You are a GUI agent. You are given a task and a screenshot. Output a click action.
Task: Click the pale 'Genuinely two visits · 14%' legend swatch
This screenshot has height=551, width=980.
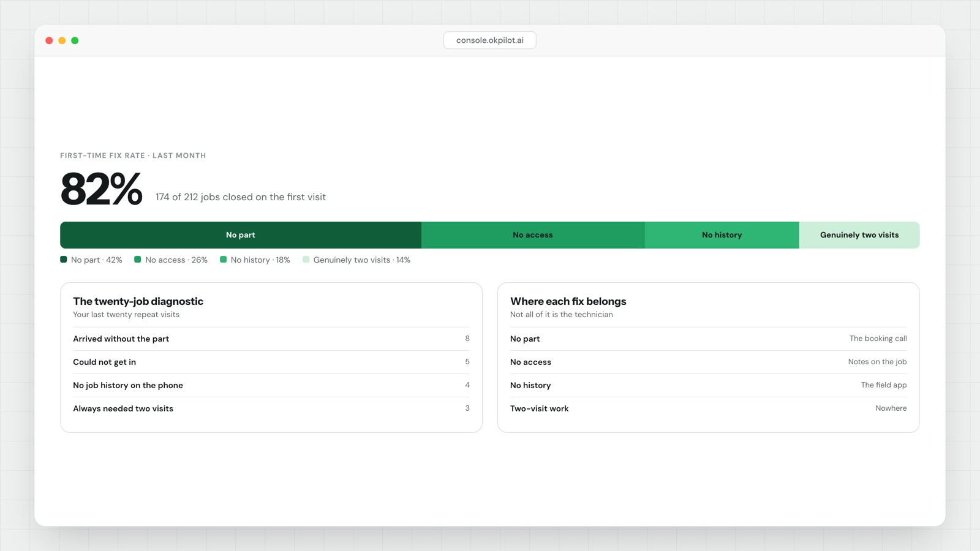(306, 260)
